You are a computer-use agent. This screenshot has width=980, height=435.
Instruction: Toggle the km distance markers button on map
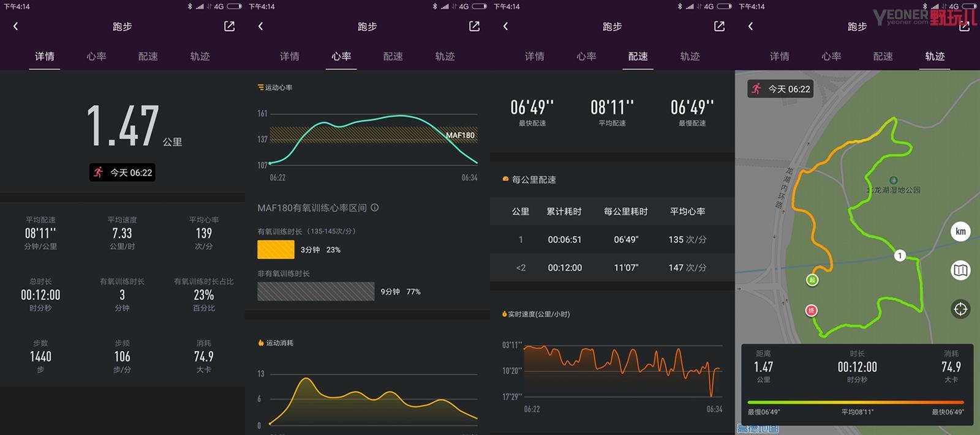pyautogui.click(x=960, y=231)
